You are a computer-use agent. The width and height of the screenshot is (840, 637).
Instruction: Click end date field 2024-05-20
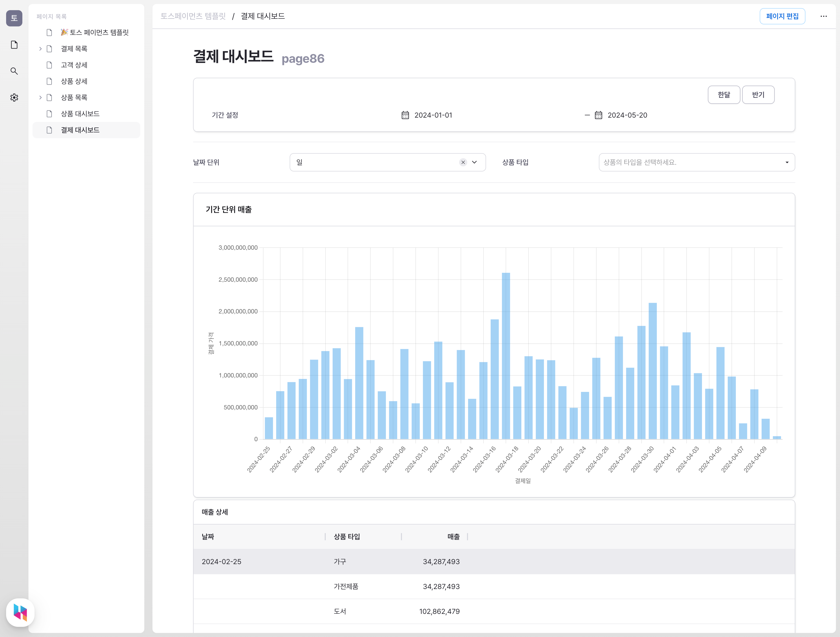pyautogui.click(x=627, y=115)
